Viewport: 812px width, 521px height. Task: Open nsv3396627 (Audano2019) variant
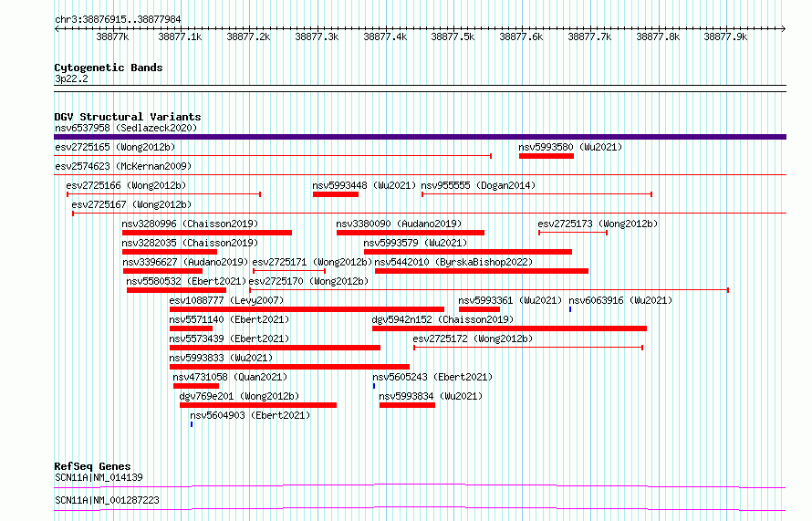tap(185, 262)
